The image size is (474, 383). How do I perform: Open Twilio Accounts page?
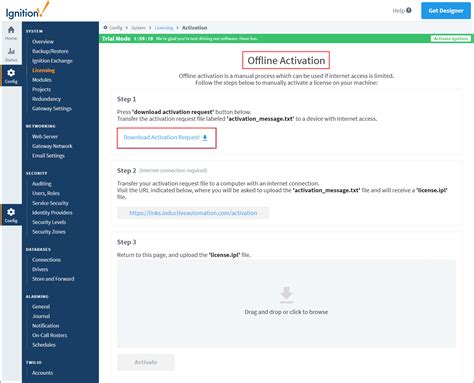pos(42,373)
